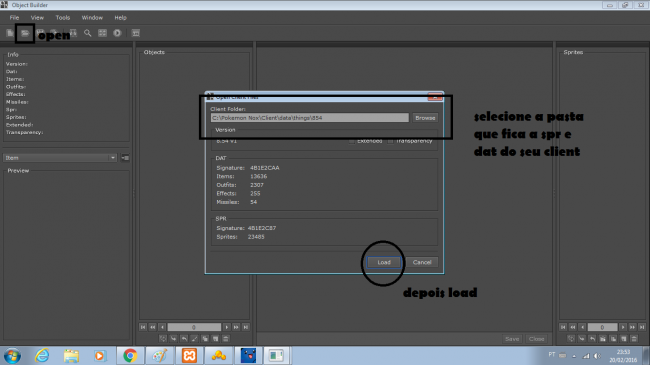Image resolution: width=650 pixels, height=365 pixels.
Task: Go to previous object in Objects panel
Action: point(162,327)
